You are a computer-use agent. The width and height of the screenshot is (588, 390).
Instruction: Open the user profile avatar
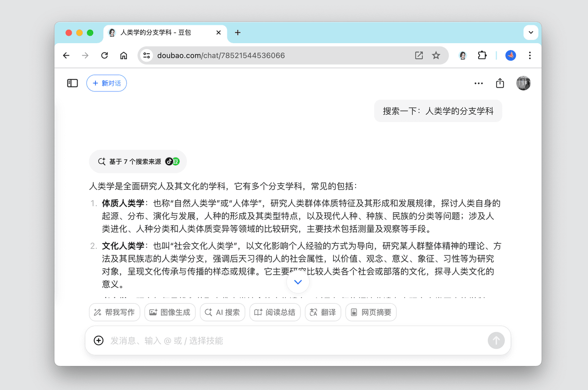(523, 83)
